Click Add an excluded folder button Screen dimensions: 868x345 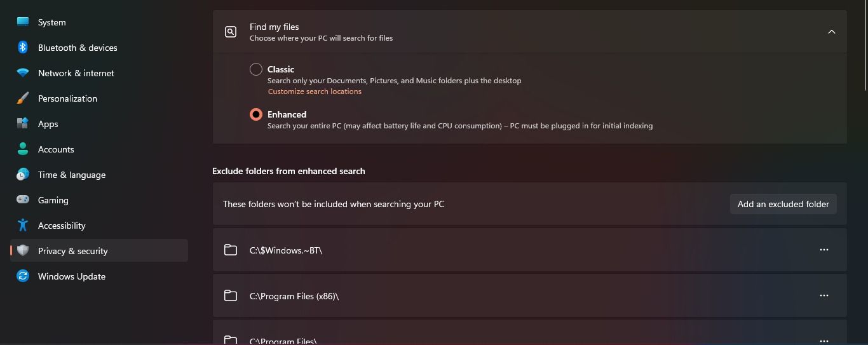click(x=783, y=204)
